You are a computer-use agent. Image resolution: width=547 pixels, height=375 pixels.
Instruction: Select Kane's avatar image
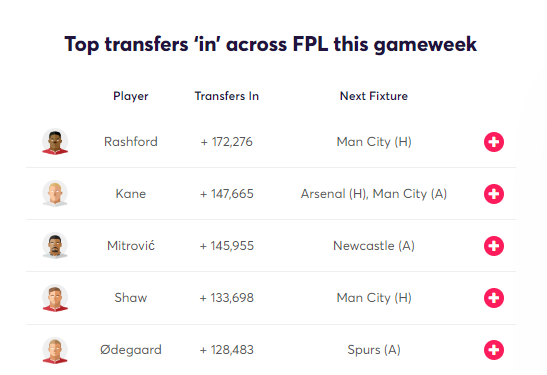point(55,194)
